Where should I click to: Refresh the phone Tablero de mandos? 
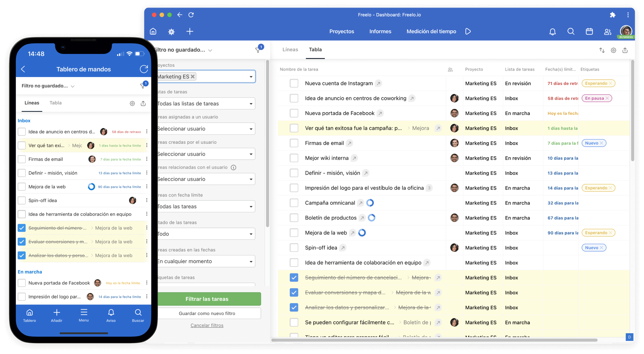pyautogui.click(x=144, y=69)
